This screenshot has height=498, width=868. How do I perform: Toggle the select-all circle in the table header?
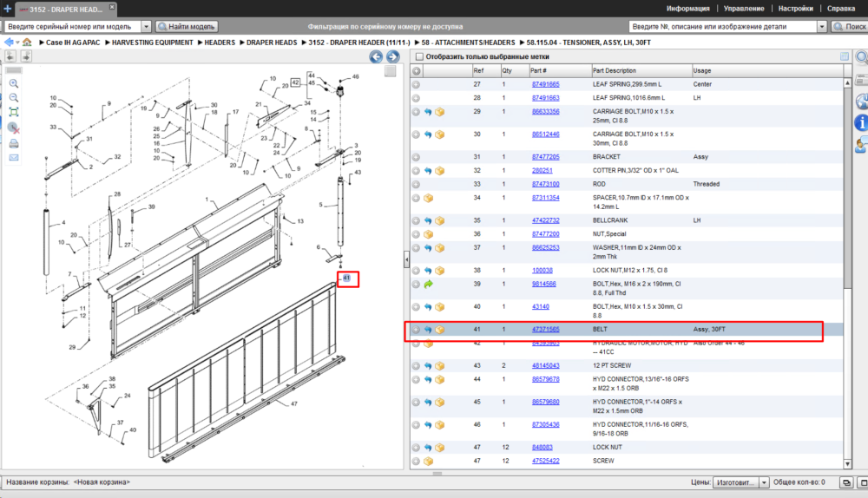pyautogui.click(x=417, y=71)
